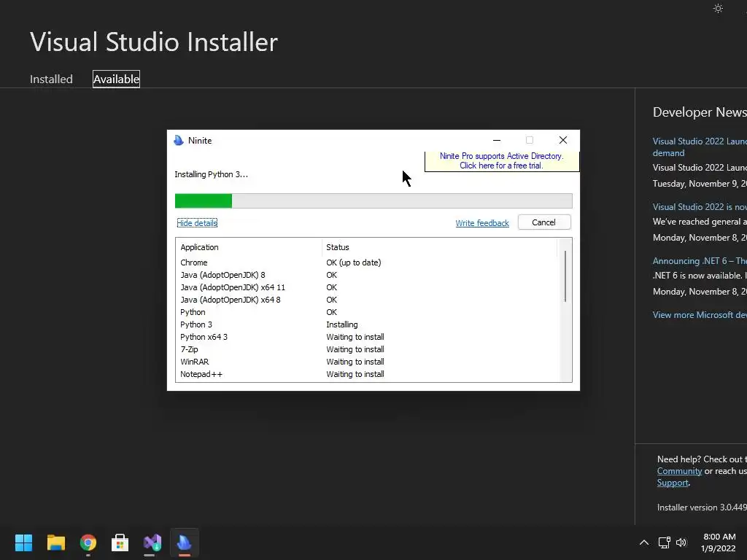The width and height of the screenshot is (747, 560).
Task: Click the 'OK (up to date)' status cell
Action: coord(354,262)
